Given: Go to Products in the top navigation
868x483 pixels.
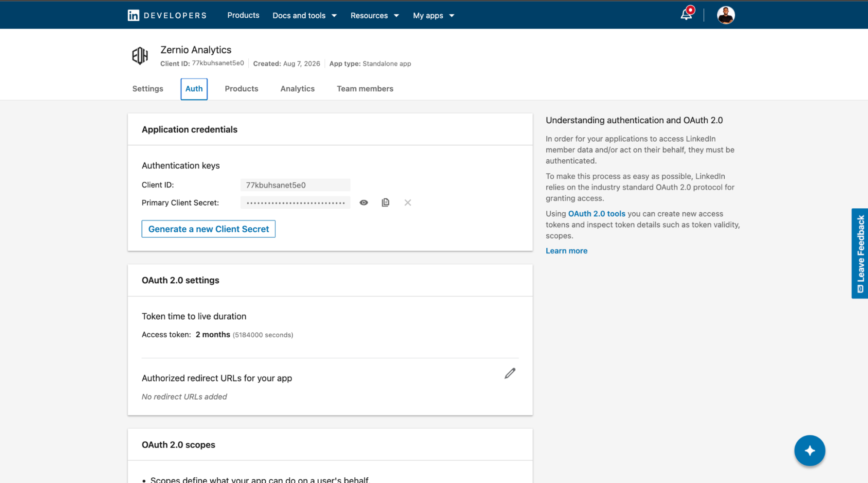Looking at the screenshot, I should (243, 15).
